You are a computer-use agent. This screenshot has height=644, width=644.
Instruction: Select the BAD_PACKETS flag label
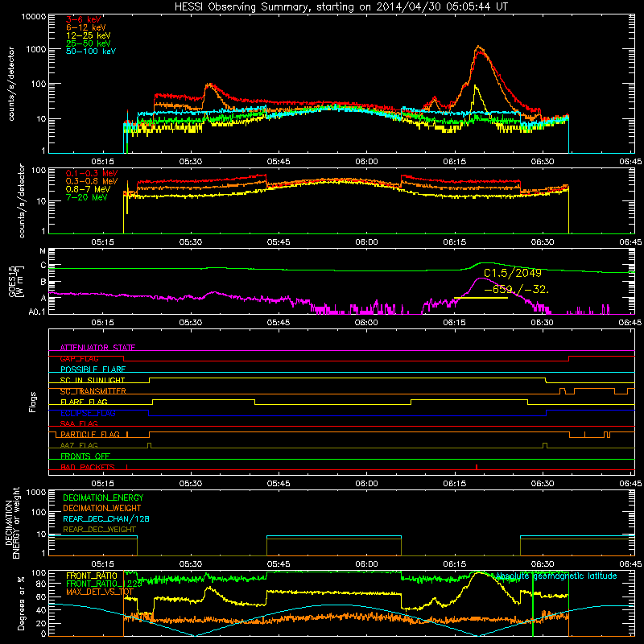pos(88,467)
